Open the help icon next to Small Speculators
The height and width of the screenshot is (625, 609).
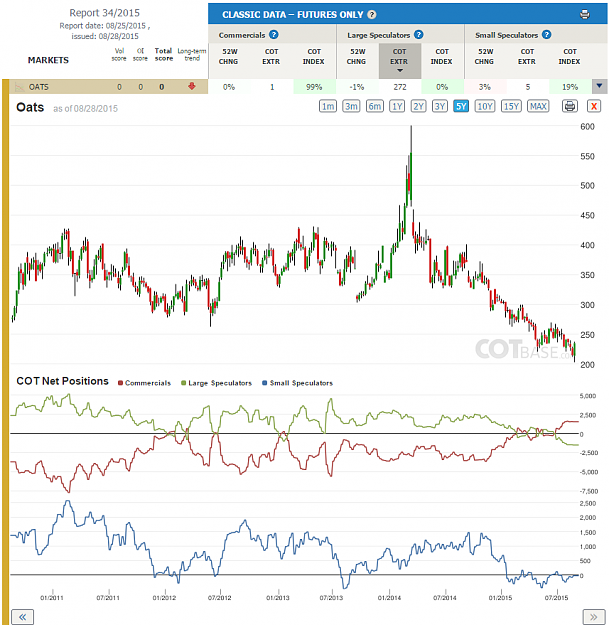[x=546, y=35]
